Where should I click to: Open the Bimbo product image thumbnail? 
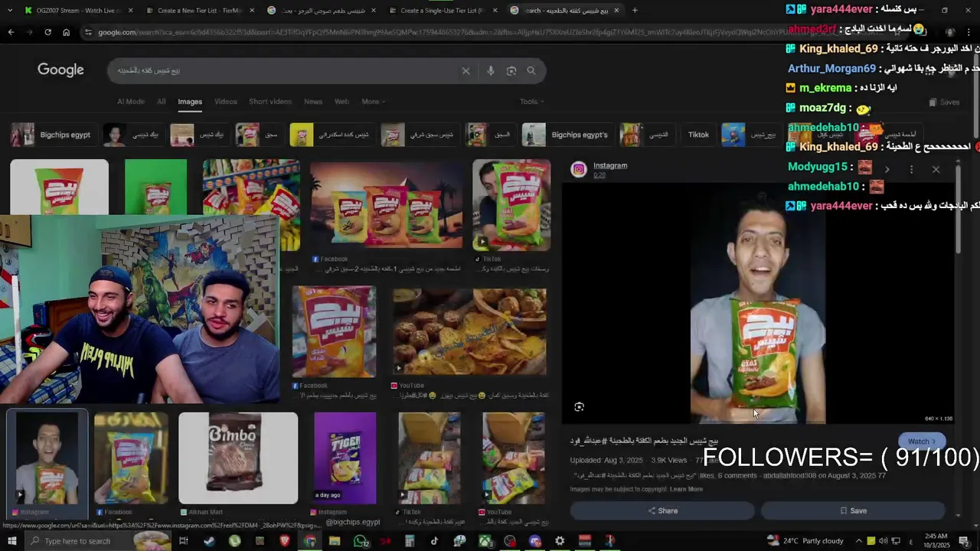[x=238, y=458]
